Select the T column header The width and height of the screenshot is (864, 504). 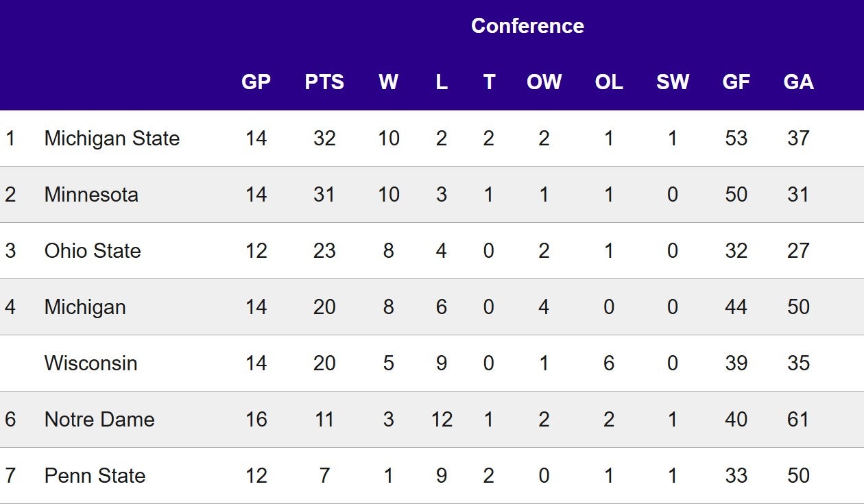(x=489, y=82)
